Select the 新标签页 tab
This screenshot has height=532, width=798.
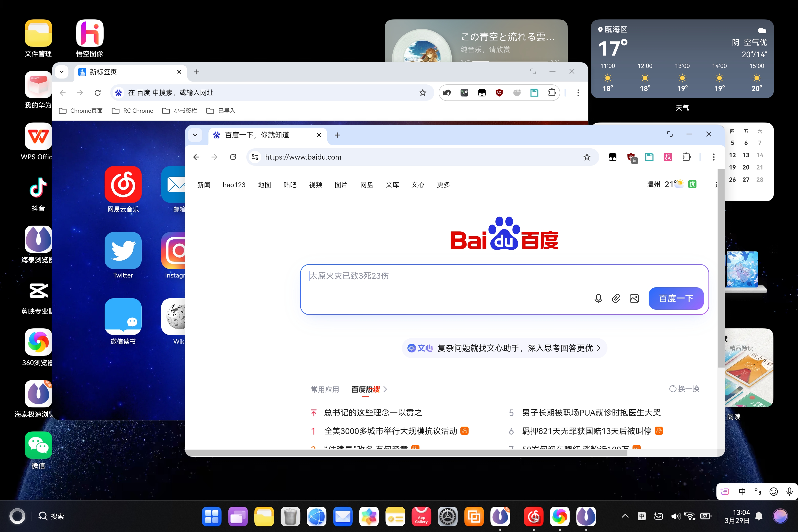click(130, 72)
